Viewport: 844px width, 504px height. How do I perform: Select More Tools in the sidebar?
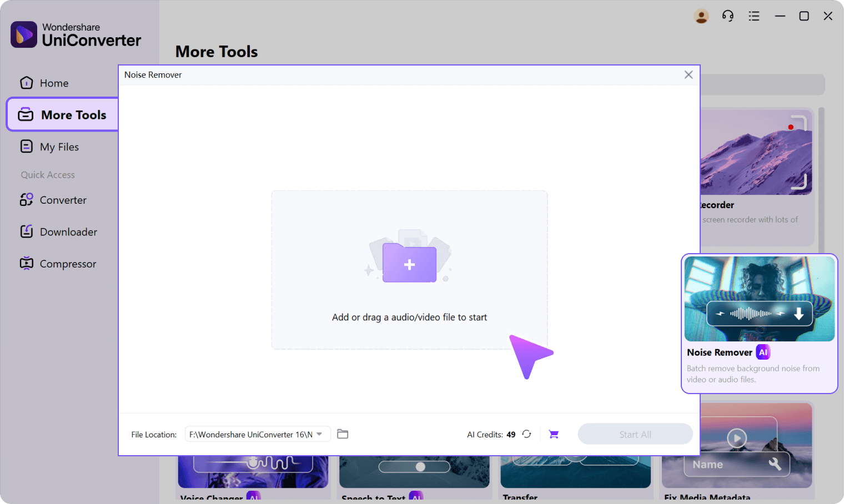click(x=62, y=114)
